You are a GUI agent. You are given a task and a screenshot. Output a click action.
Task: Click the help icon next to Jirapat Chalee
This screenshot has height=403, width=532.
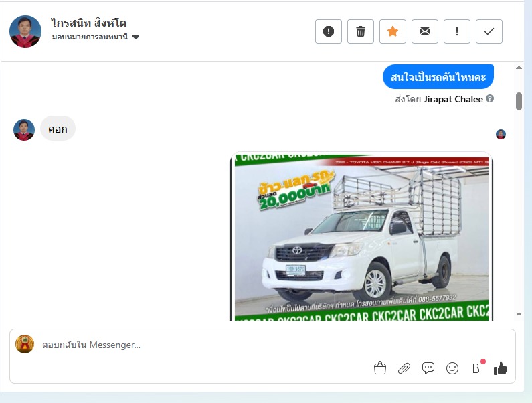[490, 99]
